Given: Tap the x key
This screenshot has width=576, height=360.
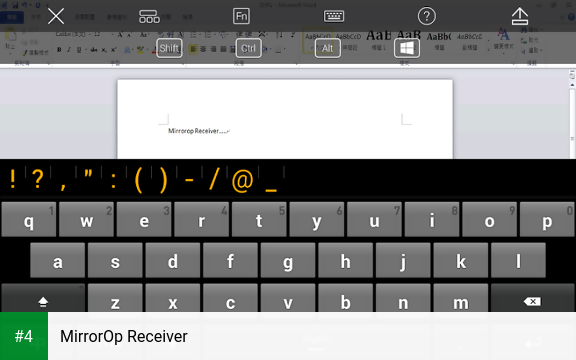Looking at the screenshot, I should [173, 298].
